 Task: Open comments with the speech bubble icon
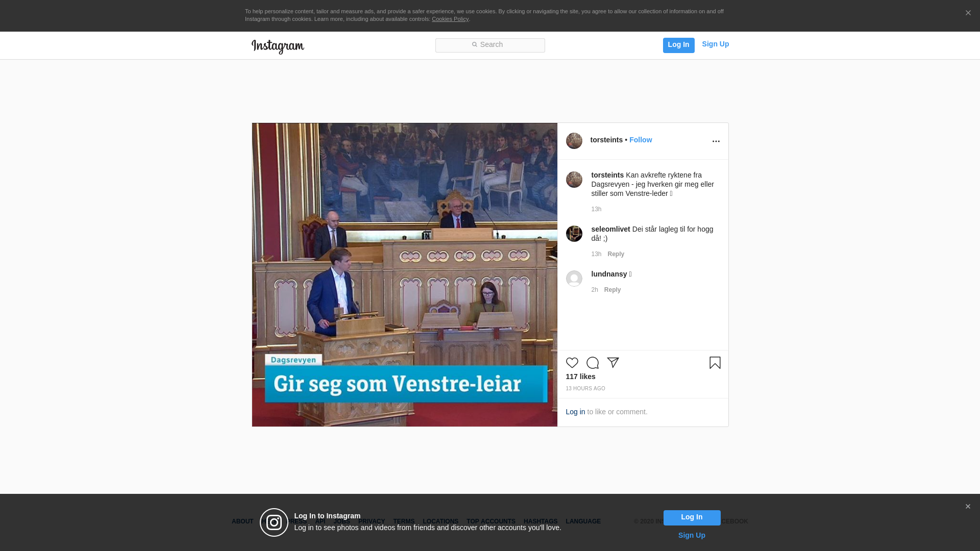[593, 363]
